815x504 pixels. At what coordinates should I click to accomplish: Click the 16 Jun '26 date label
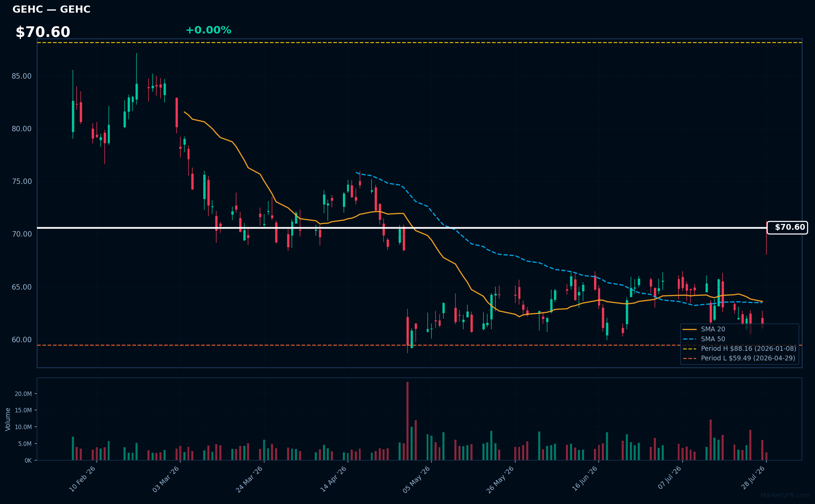[x=585, y=479]
